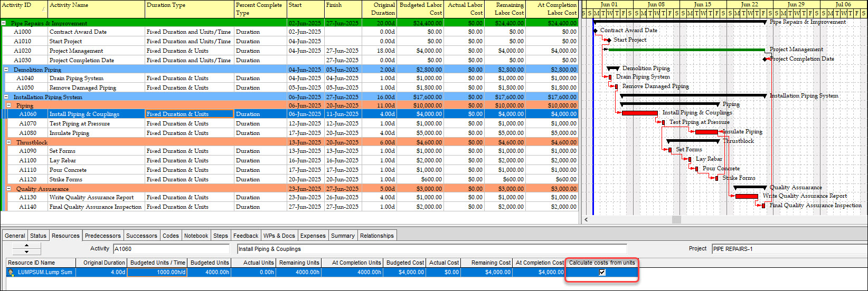Screen dimensions: 868x291
Task: Collapse the Pipe Repairs & Improvement group
Action: tap(4, 23)
